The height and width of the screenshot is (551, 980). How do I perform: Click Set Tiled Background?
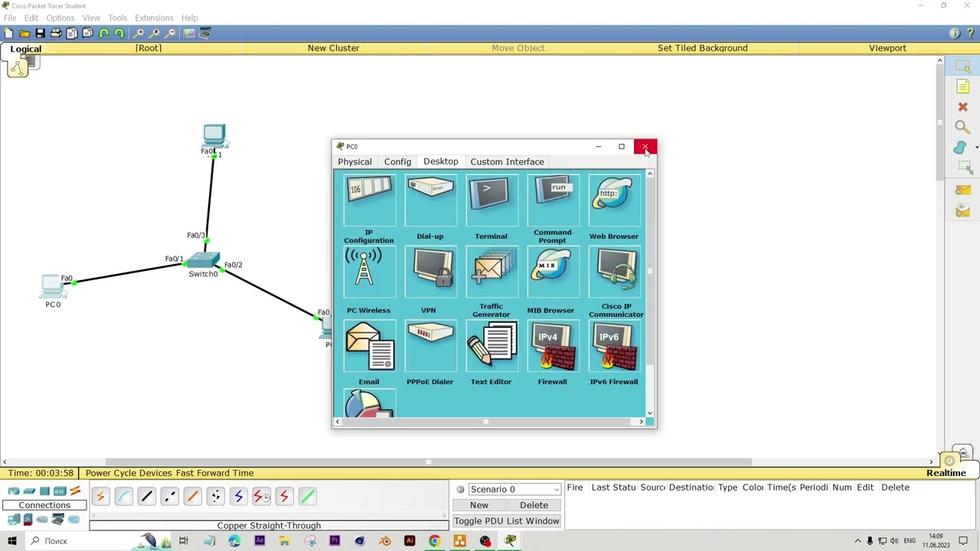702,48
